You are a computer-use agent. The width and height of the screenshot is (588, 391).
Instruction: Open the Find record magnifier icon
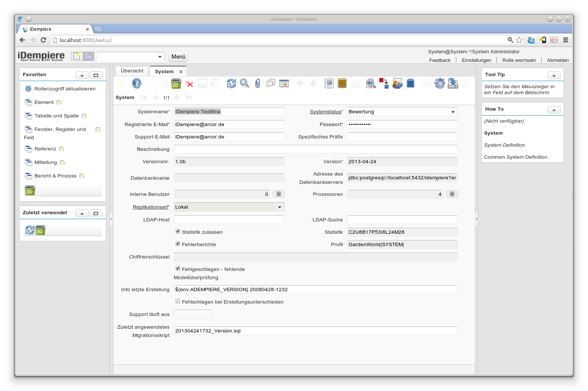(245, 83)
